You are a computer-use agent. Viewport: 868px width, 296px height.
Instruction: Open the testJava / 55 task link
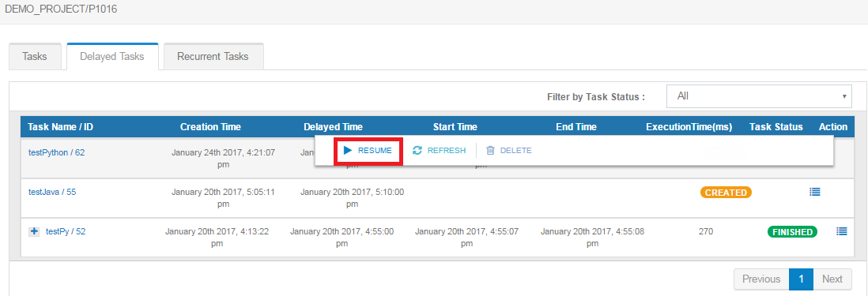coord(52,192)
